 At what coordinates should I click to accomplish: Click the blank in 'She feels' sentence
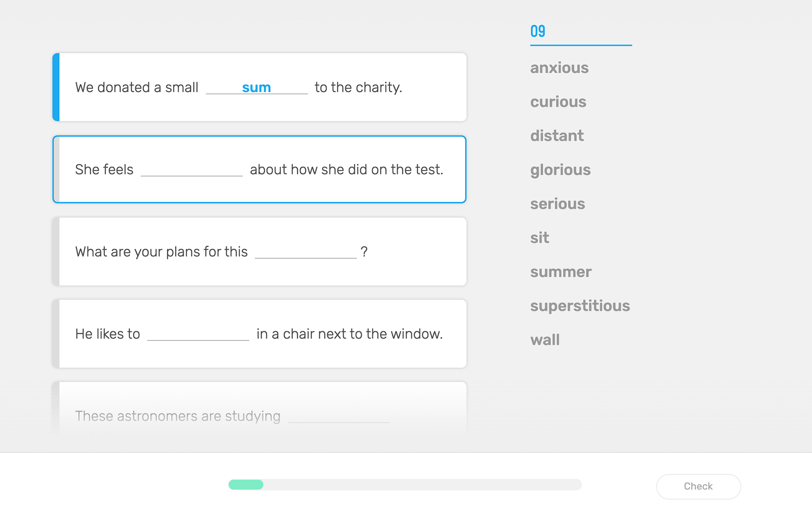point(192,170)
